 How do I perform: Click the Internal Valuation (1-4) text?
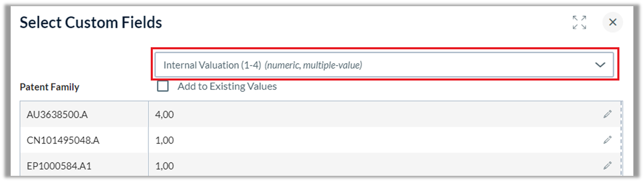pyautogui.click(x=212, y=65)
